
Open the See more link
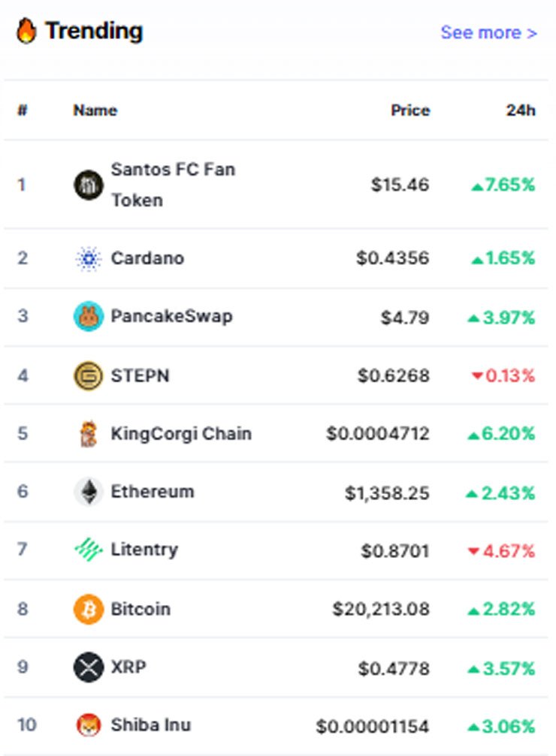(488, 32)
